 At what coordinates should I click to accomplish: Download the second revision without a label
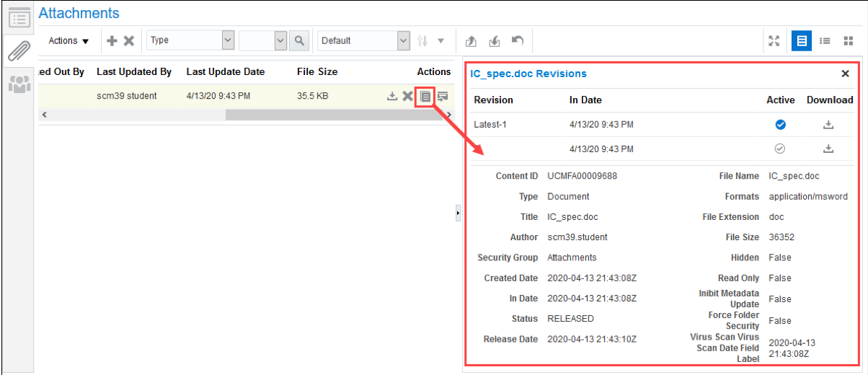(x=829, y=149)
